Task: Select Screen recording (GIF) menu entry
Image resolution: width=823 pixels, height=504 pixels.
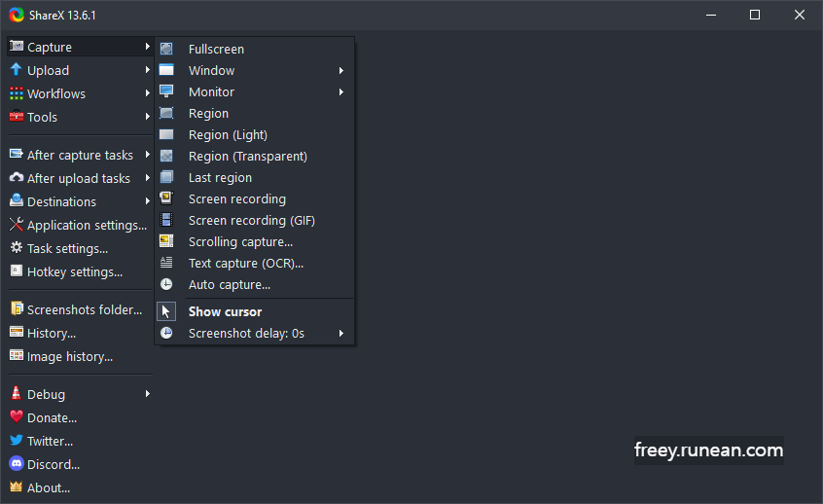Action: pos(255,221)
